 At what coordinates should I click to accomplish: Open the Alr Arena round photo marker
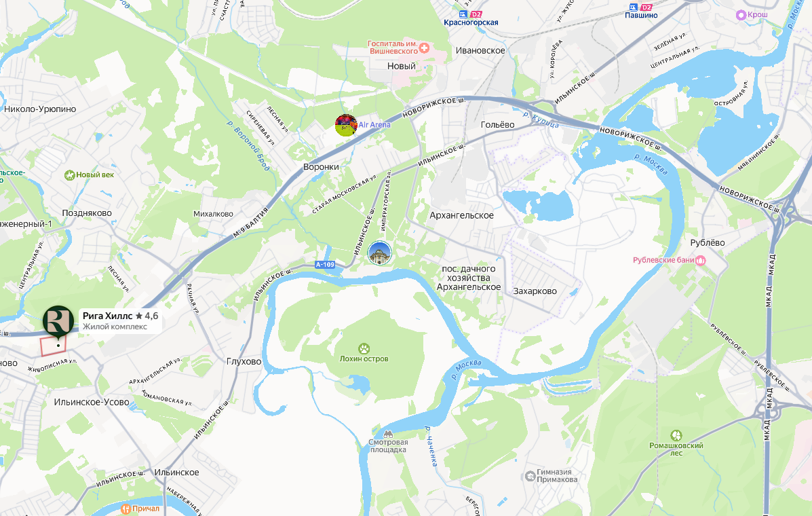346,126
